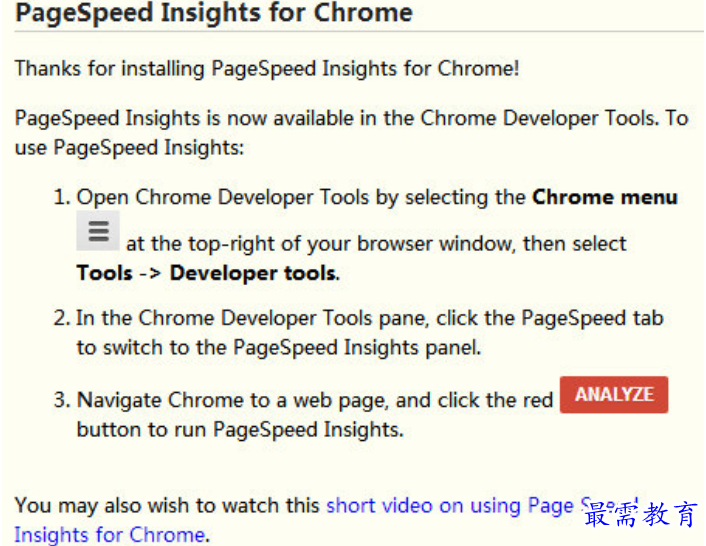Click the Chrome menu hamburger icon
Image resolution: width=706 pixels, height=546 pixels.
click(x=98, y=230)
